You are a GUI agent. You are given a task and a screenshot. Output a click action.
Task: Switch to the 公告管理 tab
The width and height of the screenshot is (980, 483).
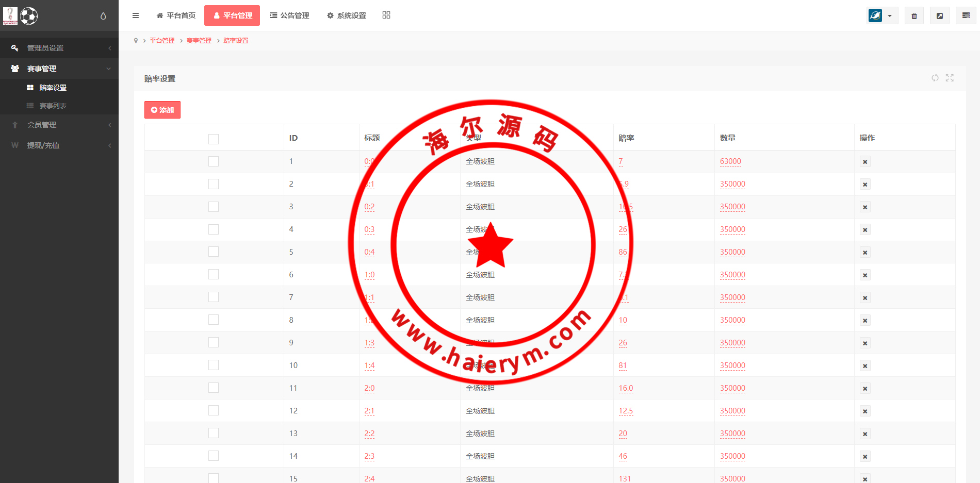click(x=289, y=15)
